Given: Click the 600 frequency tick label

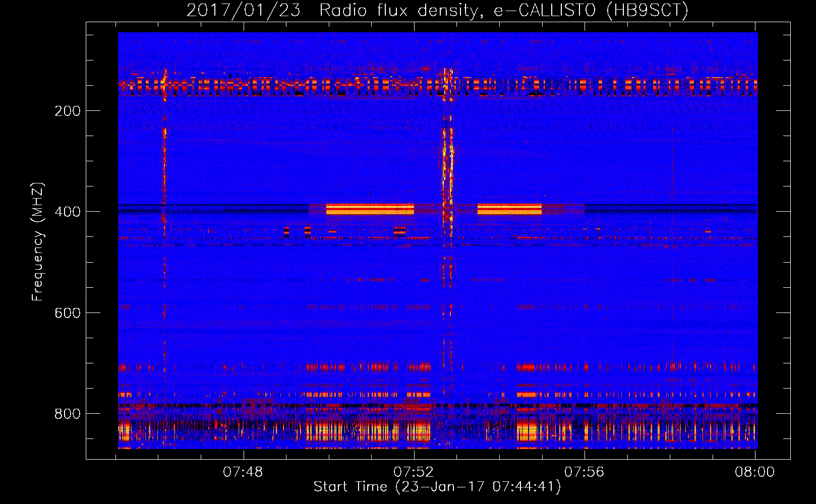Looking at the screenshot, I should point(68,313).
